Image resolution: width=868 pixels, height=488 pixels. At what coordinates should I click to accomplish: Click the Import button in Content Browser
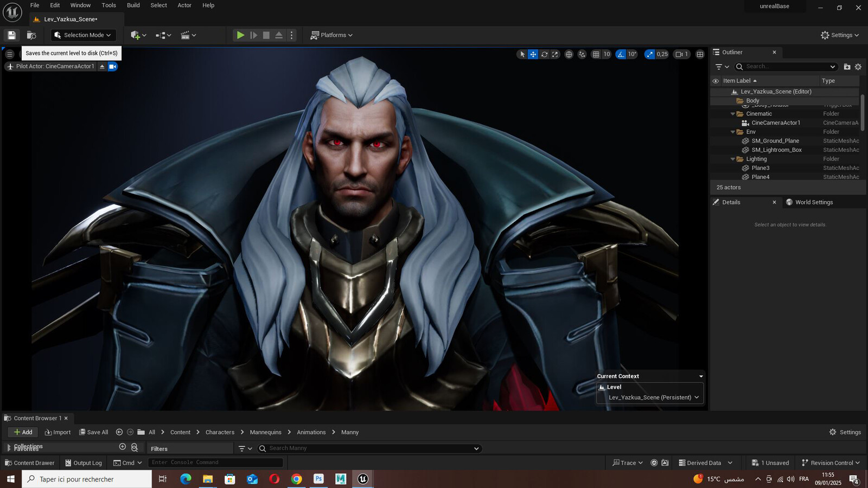pos(58,432)
